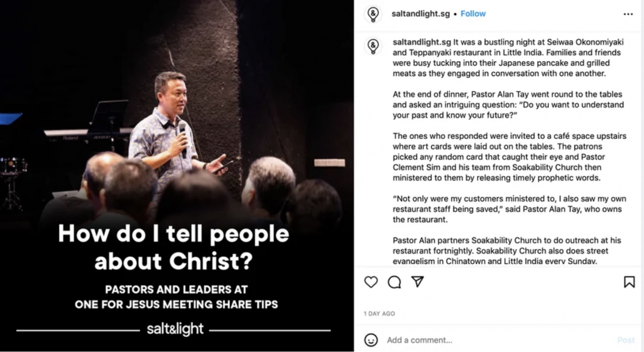Follow the saltandlight.sg account
This screenshot has height=352, width=644.
point(473,13)
